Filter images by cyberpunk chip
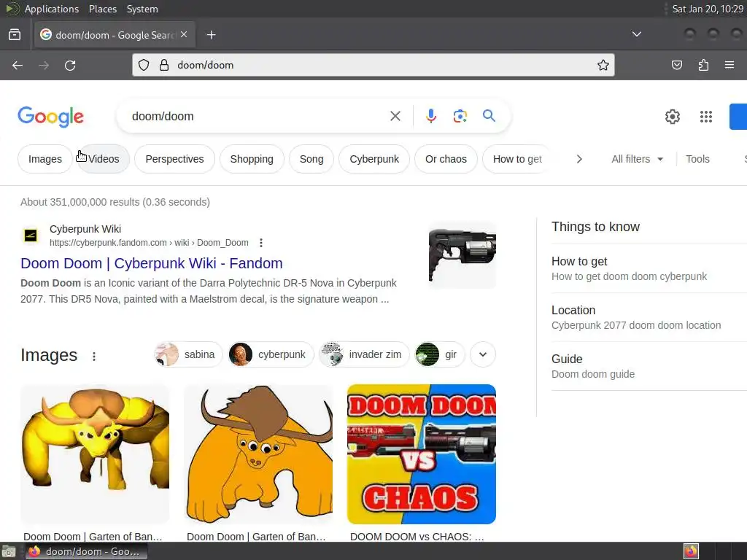The image size is (747, 560). tap(271, 355)
